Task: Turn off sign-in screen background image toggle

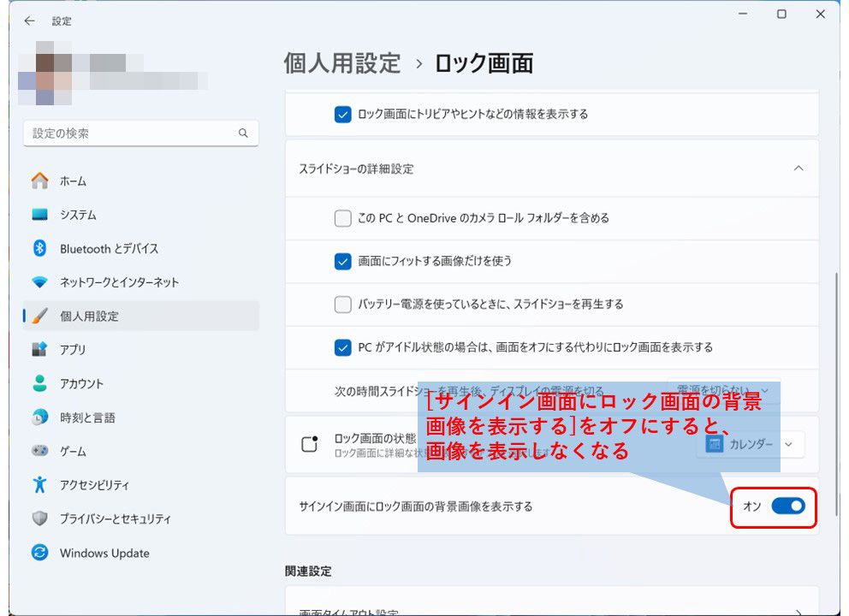Action: (x=788, y=506)
